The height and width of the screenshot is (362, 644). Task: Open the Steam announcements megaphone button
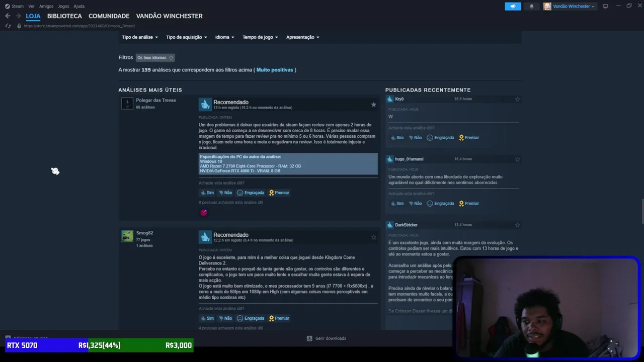513,6
